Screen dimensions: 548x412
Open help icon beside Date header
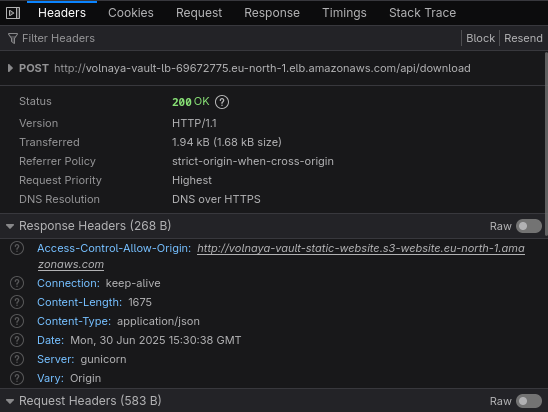[x=17, y=340]
